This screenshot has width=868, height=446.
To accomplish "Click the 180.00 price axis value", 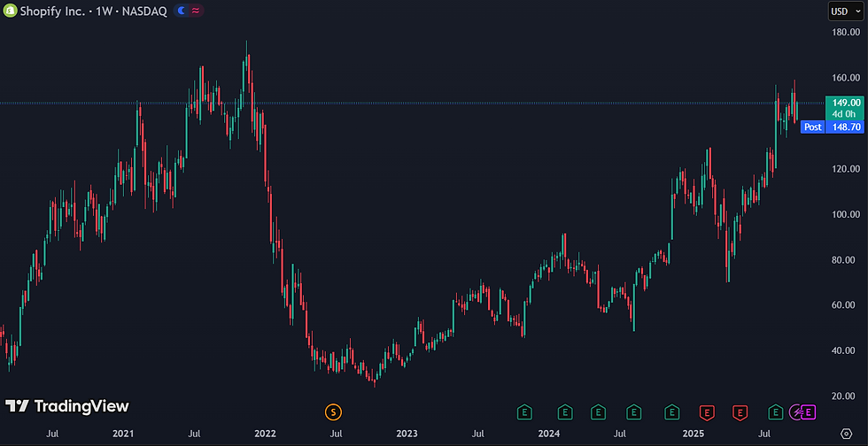I will point(846,32).
